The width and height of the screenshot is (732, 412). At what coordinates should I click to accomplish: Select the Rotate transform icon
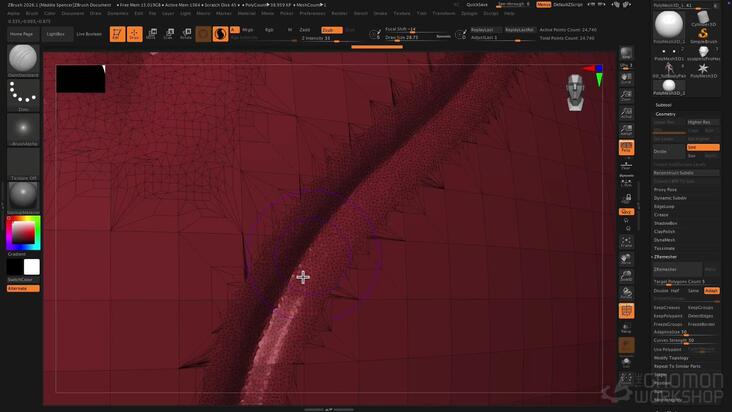tap(186, 34)
